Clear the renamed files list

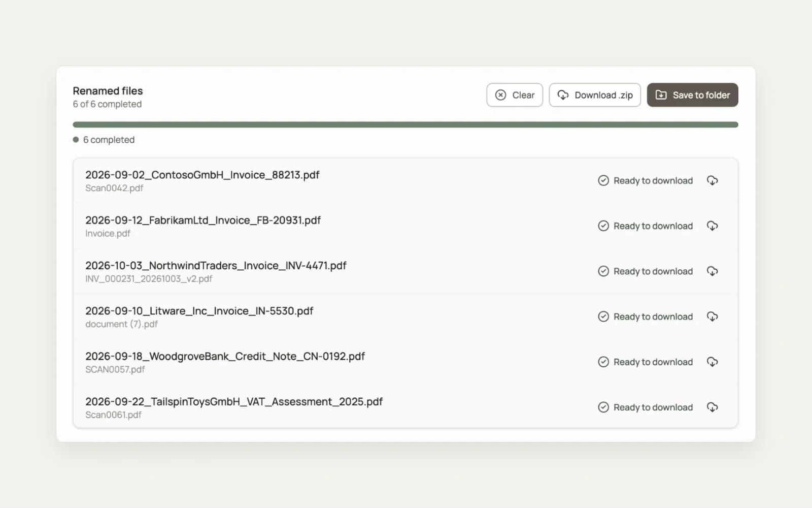tap(515, 95)
